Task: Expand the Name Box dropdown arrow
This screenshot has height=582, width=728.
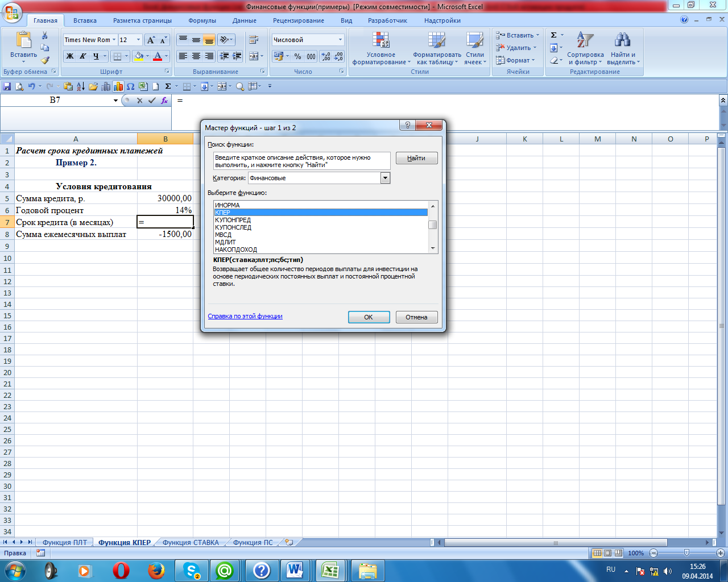Action: pyautogui.click(x=115, y=101)
